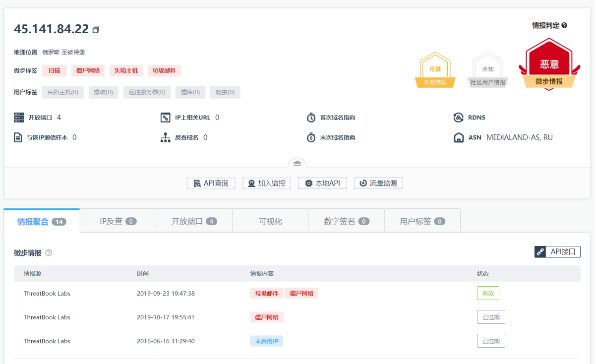Vote for user tag 远控服务器(0)
Viewport: 595px width, 364px height.
[147, 92]
